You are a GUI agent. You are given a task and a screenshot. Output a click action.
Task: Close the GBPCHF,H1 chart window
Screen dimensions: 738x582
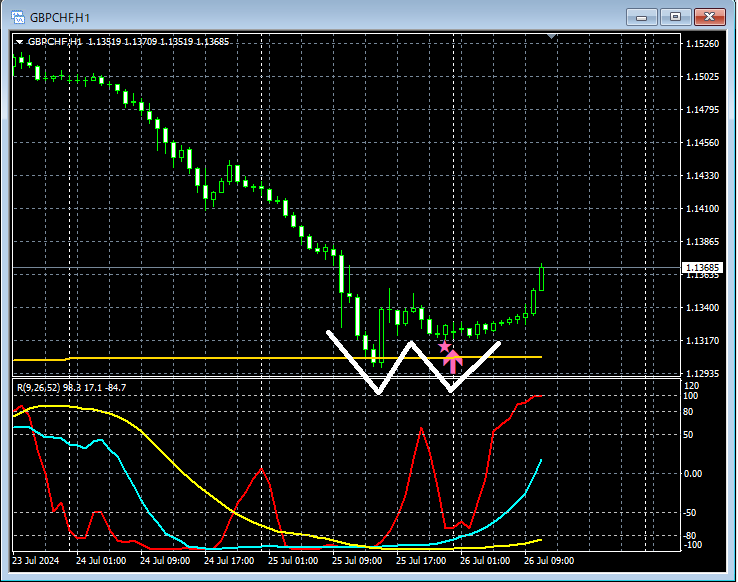pos(709,17)
